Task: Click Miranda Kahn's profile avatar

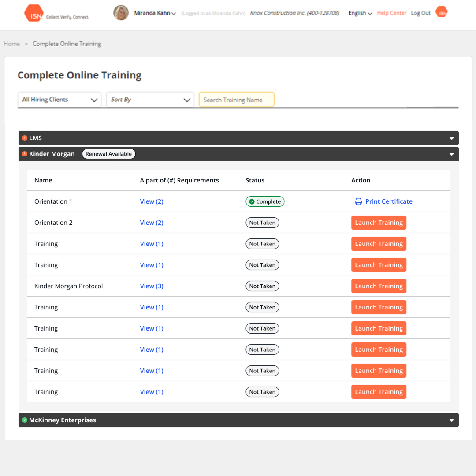Action: coord(121,13)
